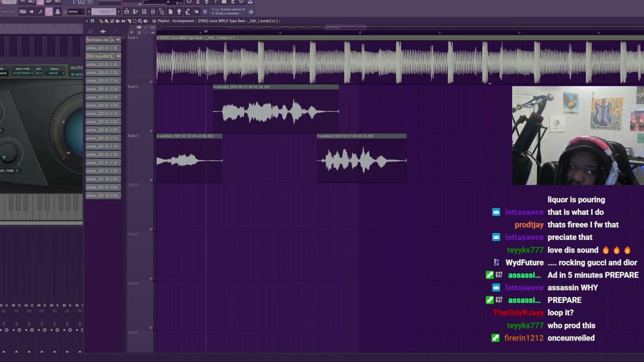Expand arrangement chevron after Playlist - Arrangement
This screenshot has width=644, height=362.
(x=196, y=21)
